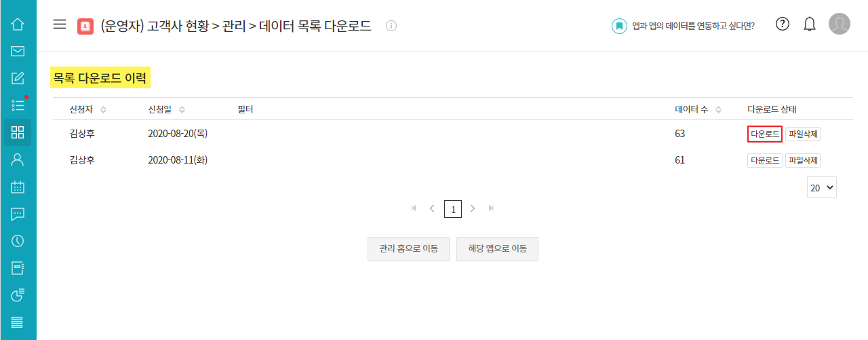The width and height of the screenshot is (868, 340).
Task: Click the clock history sidebar icon
Action: click(x=18, y=241)
